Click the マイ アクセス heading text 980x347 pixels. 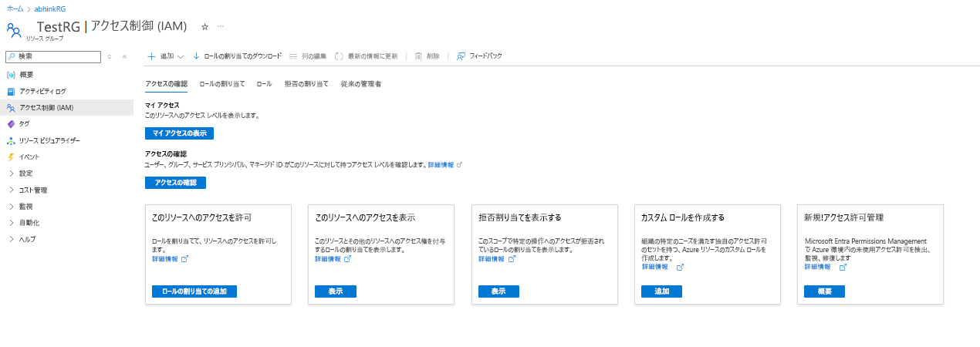[x=162, y=105]
